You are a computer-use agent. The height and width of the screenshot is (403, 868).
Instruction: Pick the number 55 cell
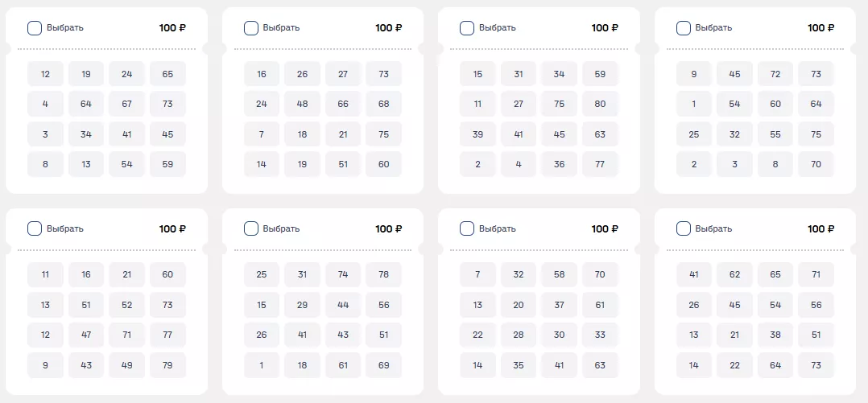tap(775, 134)
